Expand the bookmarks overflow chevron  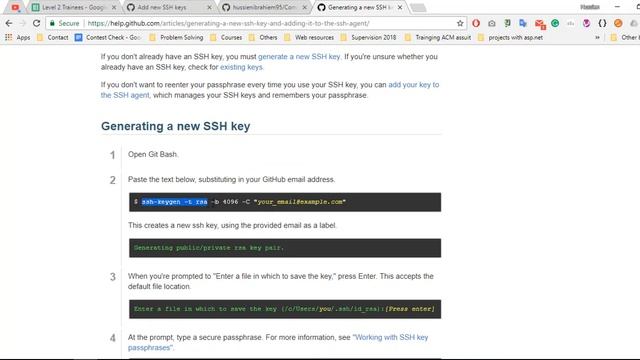pyautogui.click(x=597, y=38)
